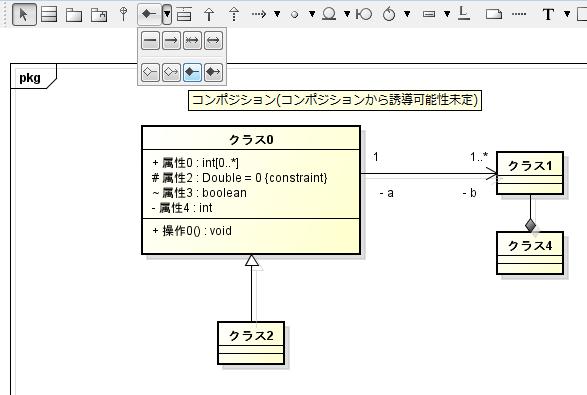
Task: Select the dashed Dependency arrow tool
Action: 259,15
